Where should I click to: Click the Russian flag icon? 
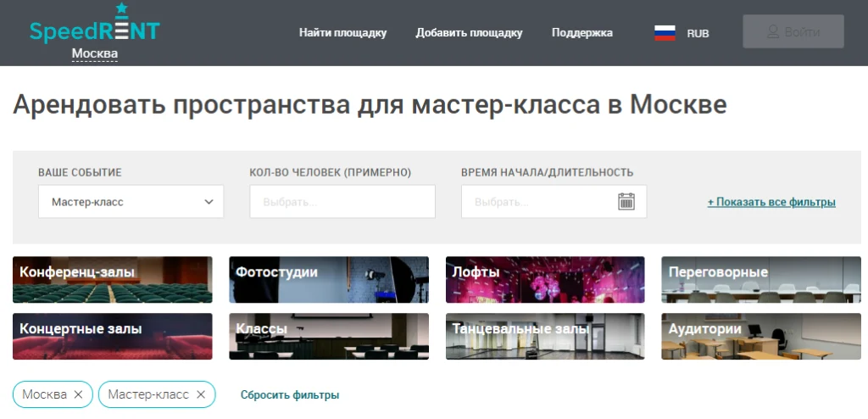tap(665, 33)
